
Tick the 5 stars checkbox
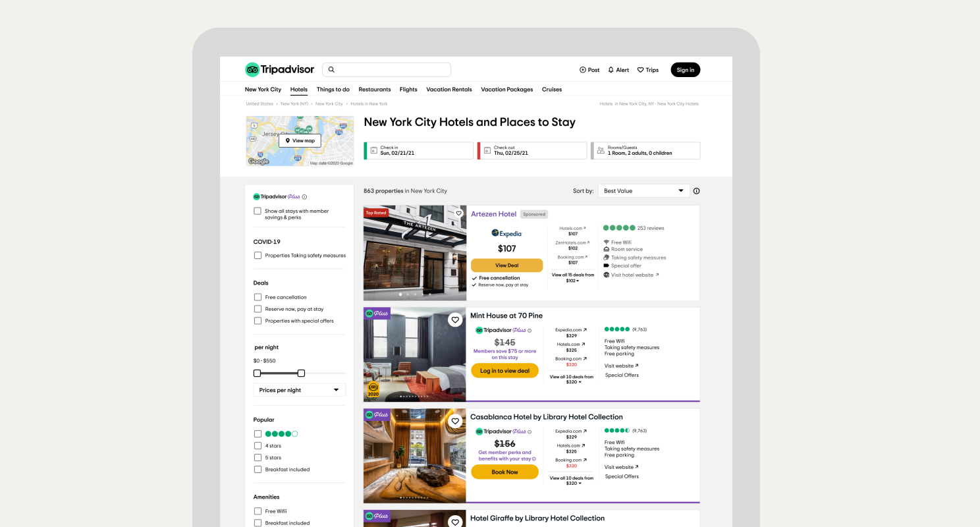point(258,458)
